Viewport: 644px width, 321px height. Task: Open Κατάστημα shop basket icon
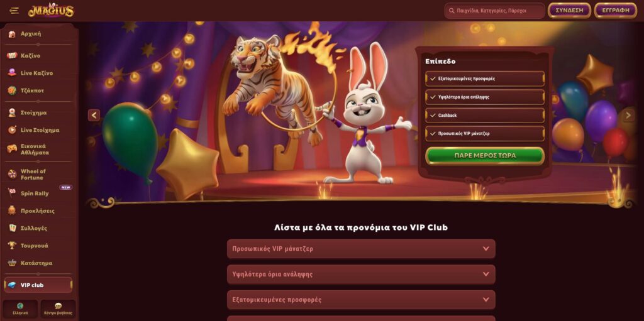click(12, 263)
